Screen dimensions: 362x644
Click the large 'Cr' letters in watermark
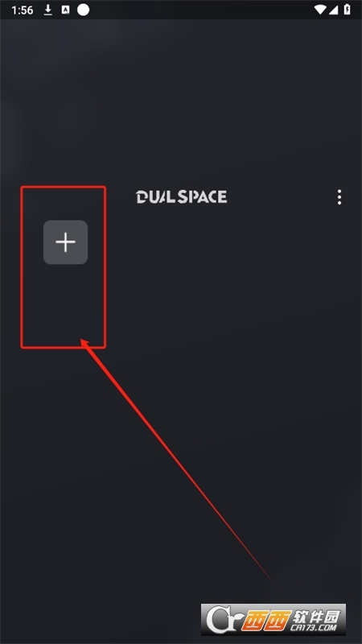[222, 620]
